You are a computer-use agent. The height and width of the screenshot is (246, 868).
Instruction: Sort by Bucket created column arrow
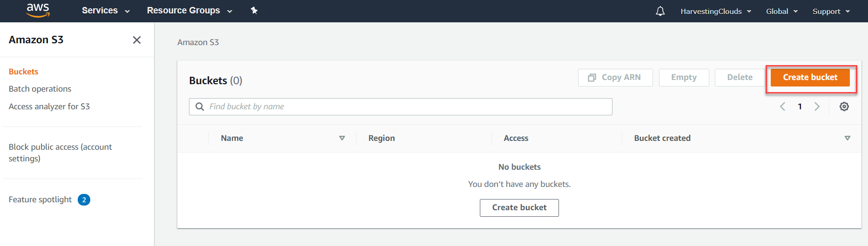[x=848, y=138]
